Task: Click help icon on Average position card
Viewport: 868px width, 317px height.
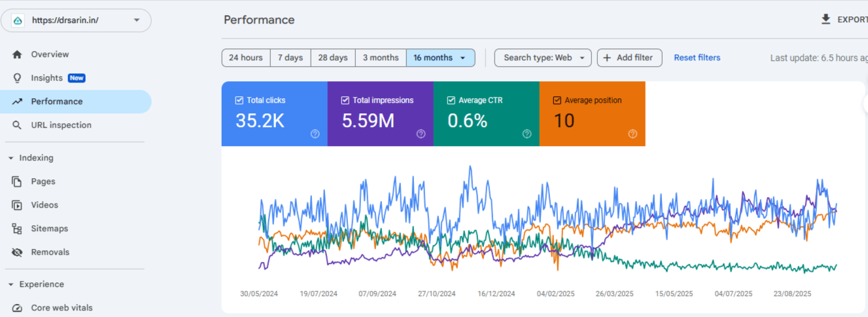Action: pyautogui.click(x=633, y=134)
